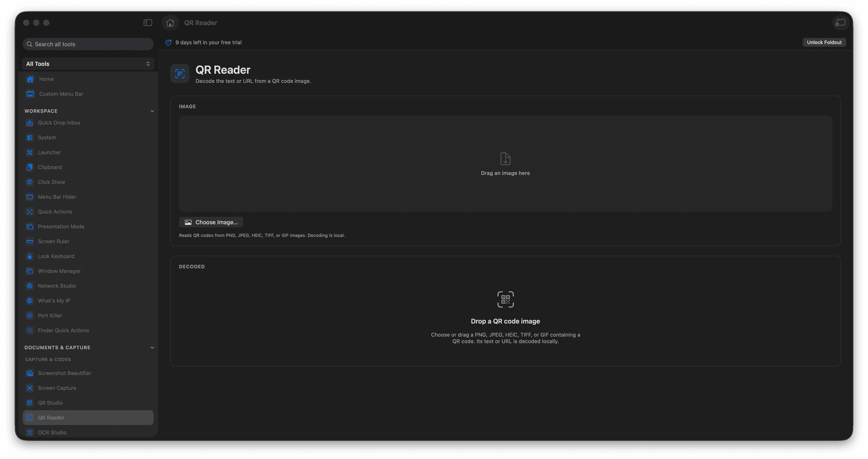Click the QR Reader title bar label
This screenshot has height=459, width=868.
[x=201, y=23]
